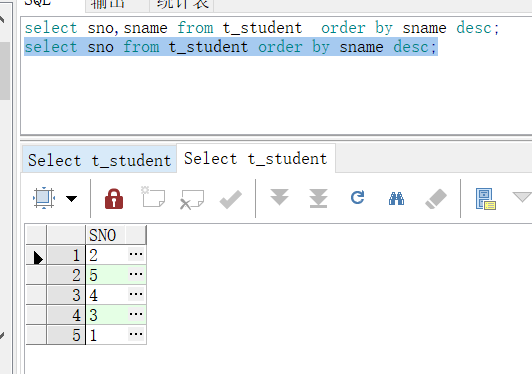
Task: Click the insert record icon
Action: coord(153,197)
